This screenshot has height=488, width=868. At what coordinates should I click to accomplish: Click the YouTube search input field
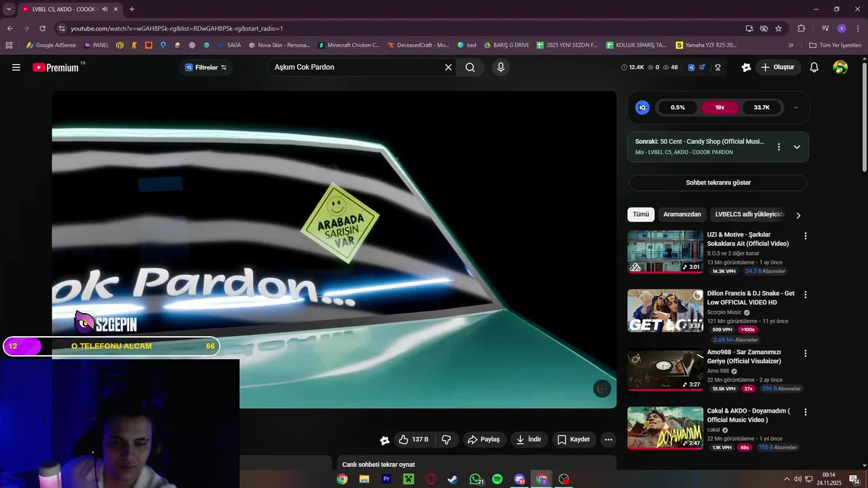356,67
